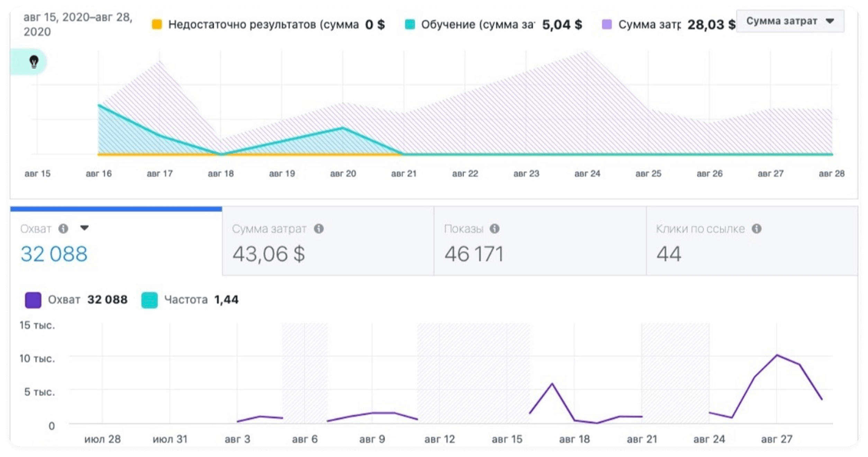
Task: Click Частота 1,44 value in legend
Action: pyautogui.click(x=226, y=299)
